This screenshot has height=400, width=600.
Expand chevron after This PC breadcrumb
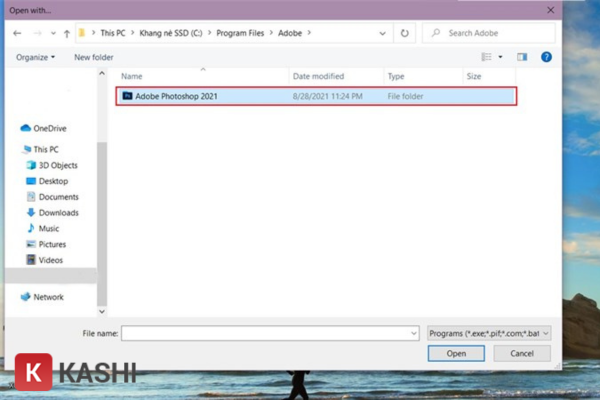[132, 33]
